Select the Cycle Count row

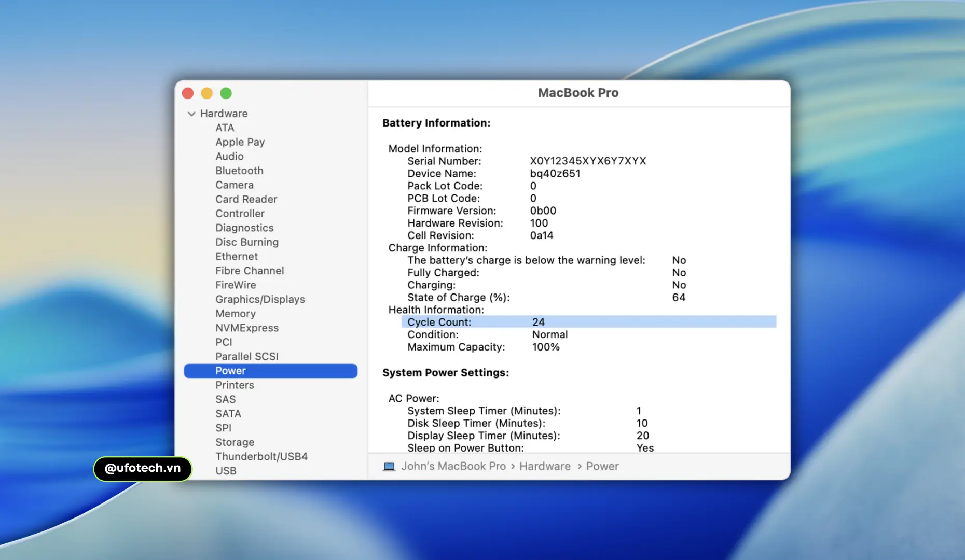[x=589, y=322]
